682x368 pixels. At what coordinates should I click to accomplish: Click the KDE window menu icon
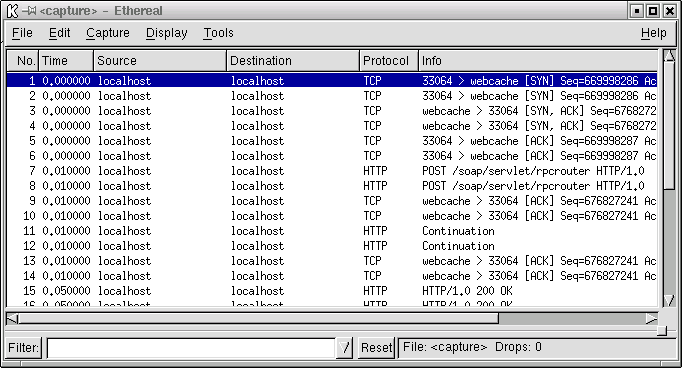pos(13,10)
